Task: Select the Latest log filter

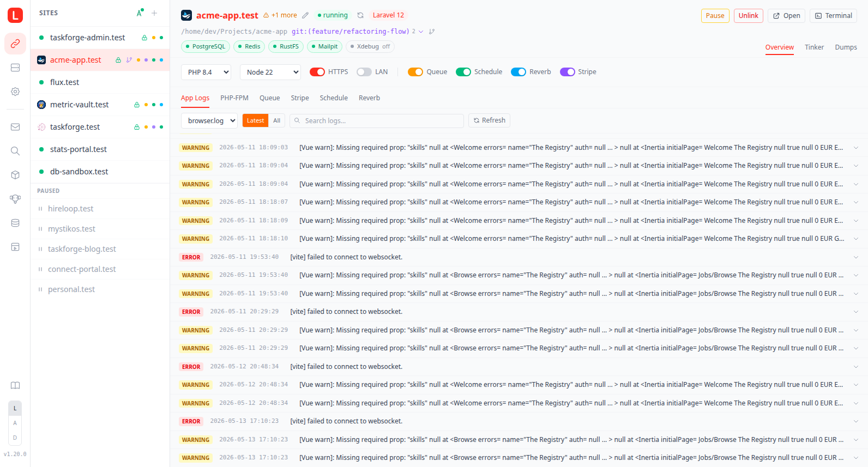Action: pos(255,120)
